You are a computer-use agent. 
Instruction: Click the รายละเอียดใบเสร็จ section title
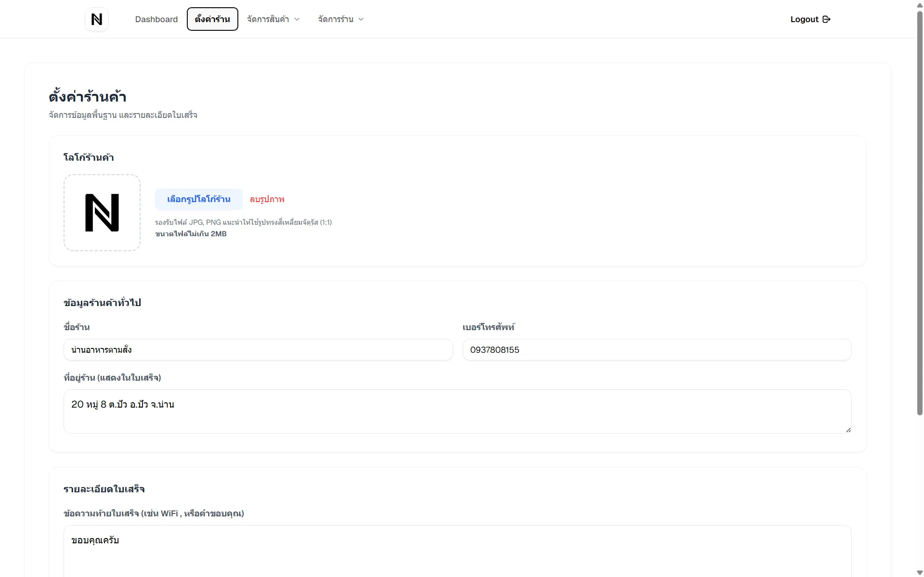[104, 489]
